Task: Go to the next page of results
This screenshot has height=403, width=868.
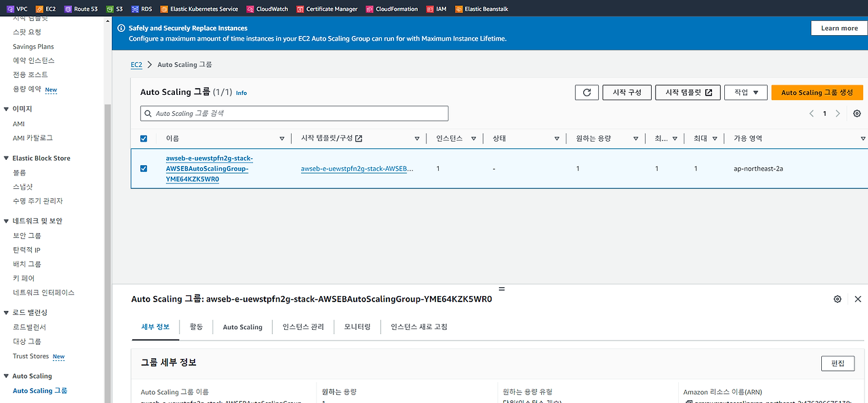Action: coord(838,114)
